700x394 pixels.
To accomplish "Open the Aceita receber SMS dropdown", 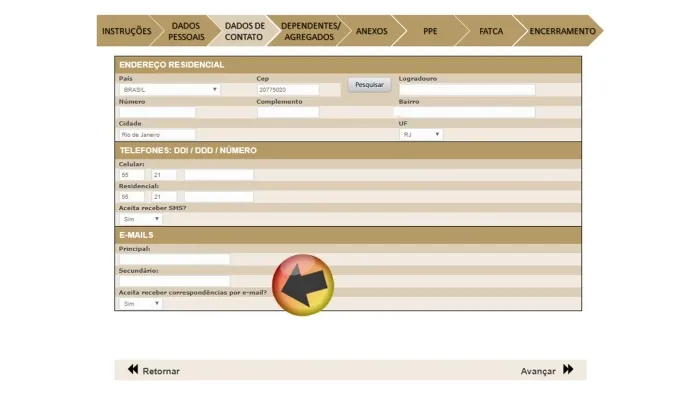I will pos(140,219).
